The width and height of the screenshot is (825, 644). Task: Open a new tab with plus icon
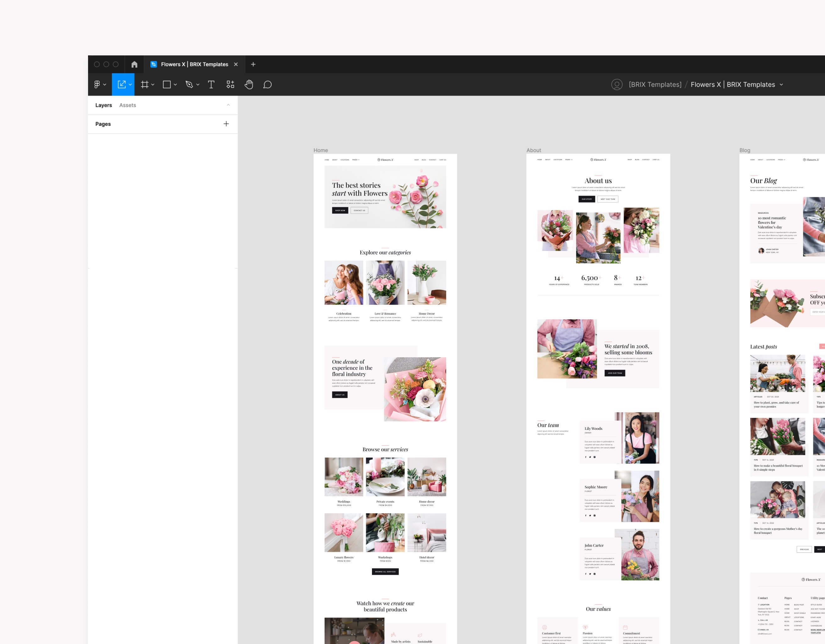click(x=253, y=64)
